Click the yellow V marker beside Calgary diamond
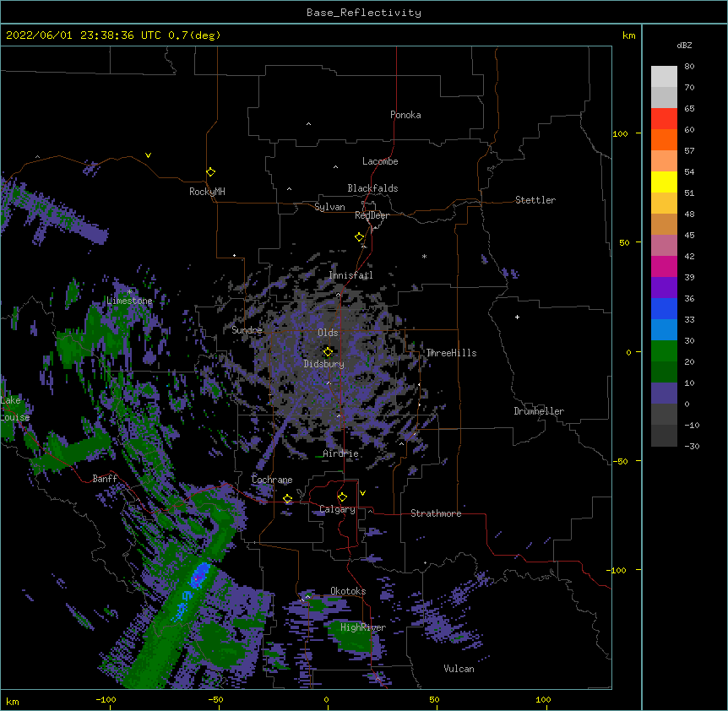This screenshot has width=728, height=711. tap(362, 493)
